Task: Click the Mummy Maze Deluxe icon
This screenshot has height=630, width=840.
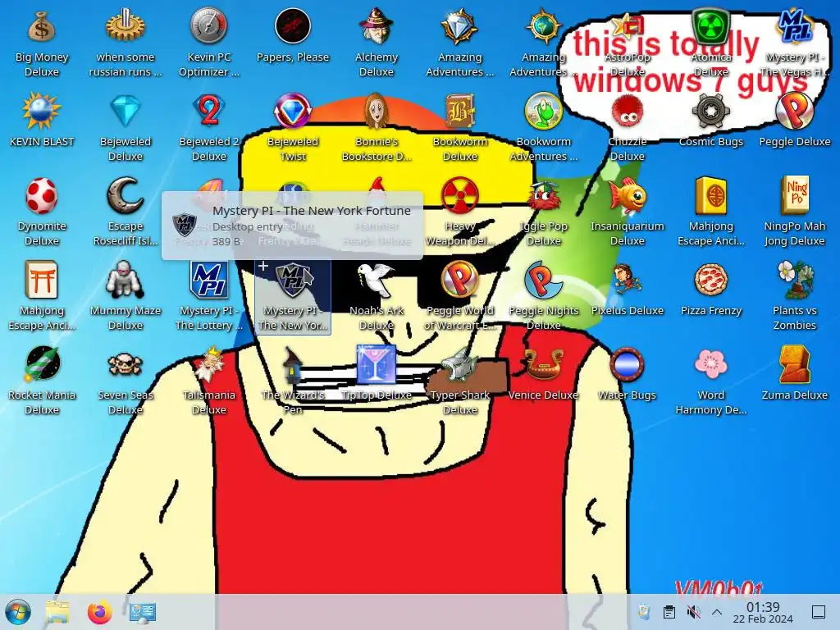Action: tap(126, 280)
